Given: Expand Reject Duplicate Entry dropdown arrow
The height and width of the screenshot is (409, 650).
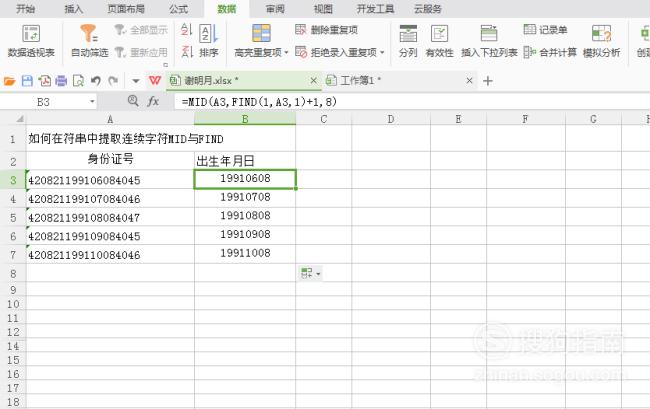Looking at the screenshot, I should click(382, 53).
